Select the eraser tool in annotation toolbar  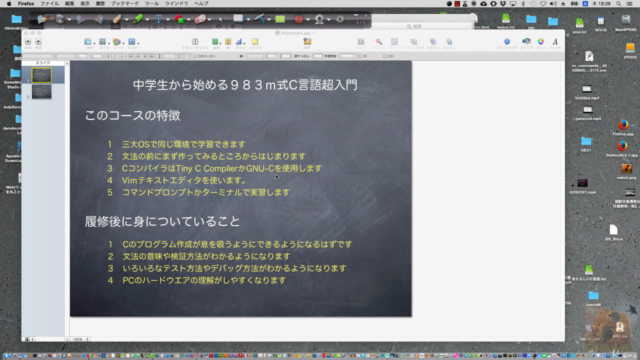point(200,19)
